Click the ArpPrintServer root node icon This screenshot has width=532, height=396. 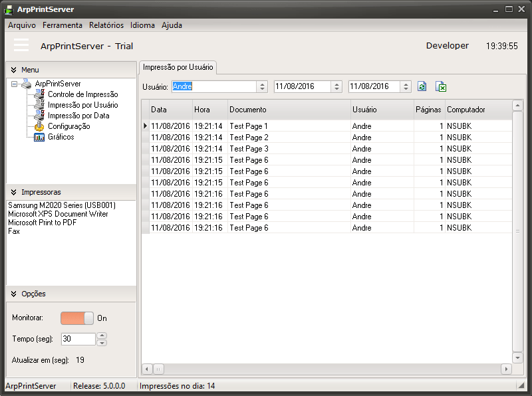[26, 84]
